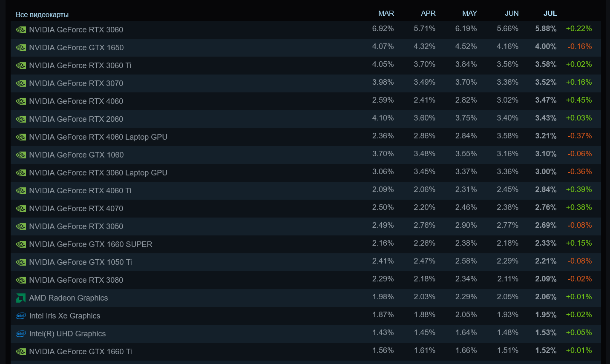
Task: Open the NVIDIA GeForce GTX 1060 entry
Action: (76, 155)
